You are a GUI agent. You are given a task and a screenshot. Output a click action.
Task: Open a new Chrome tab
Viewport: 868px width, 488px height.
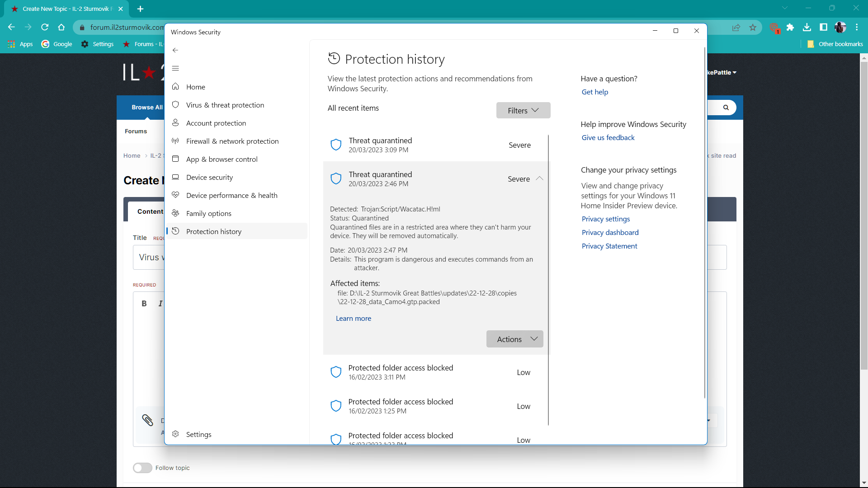coord(140,9)
